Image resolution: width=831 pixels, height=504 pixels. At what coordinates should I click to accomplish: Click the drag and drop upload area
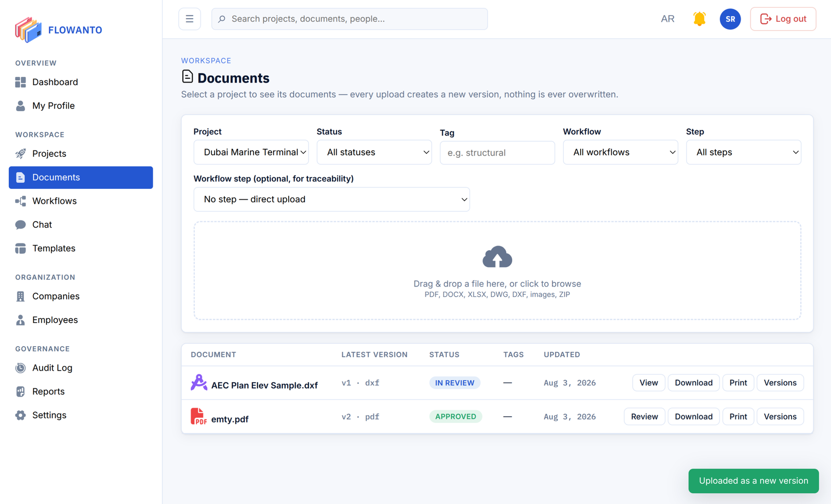[x=497, y=270]
